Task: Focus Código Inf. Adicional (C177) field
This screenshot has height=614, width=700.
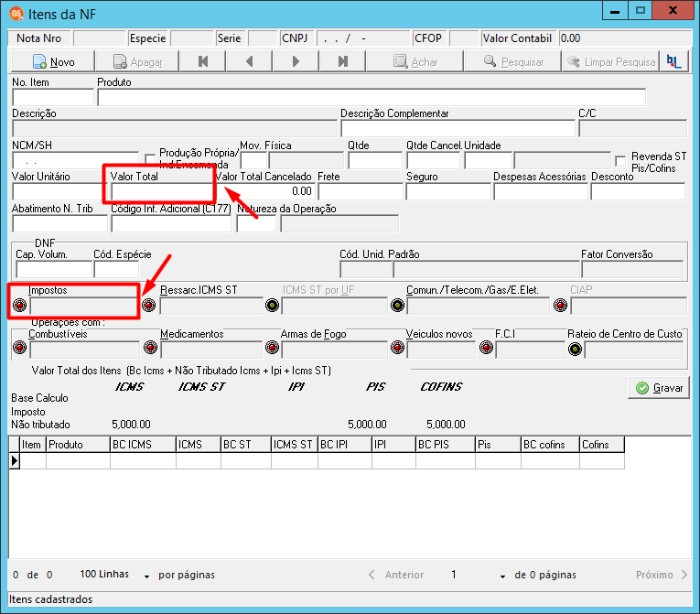Action: click(171, 223)
